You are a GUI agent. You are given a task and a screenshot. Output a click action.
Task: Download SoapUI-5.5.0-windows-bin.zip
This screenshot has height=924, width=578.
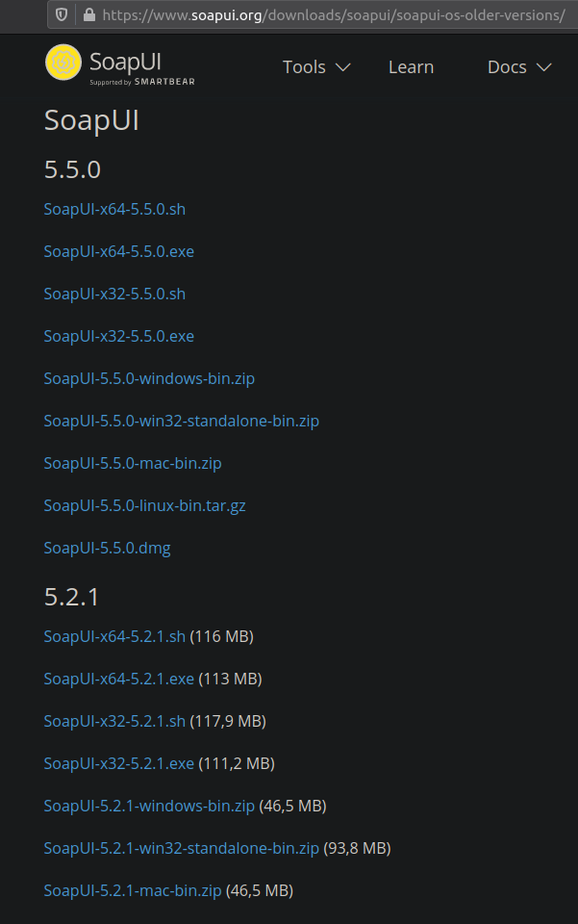point(149,378)
